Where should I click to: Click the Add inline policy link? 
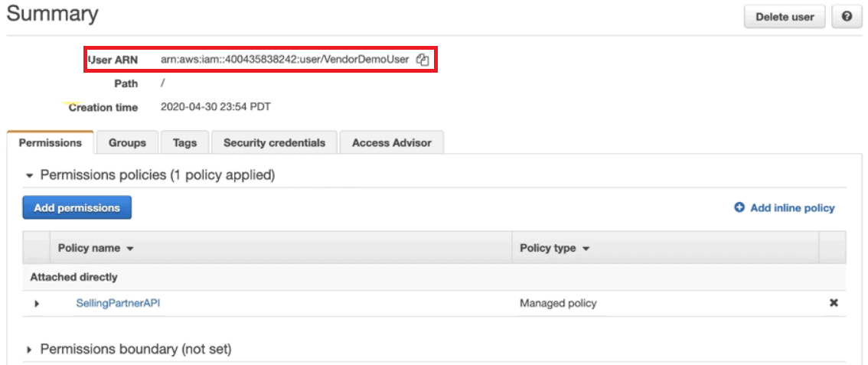(x=792, y=208)
